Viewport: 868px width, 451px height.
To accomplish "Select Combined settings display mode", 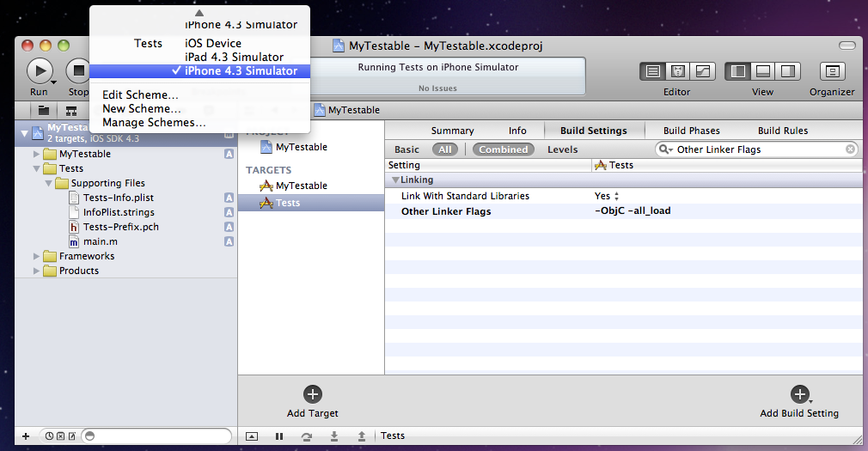I will point(504,149).
